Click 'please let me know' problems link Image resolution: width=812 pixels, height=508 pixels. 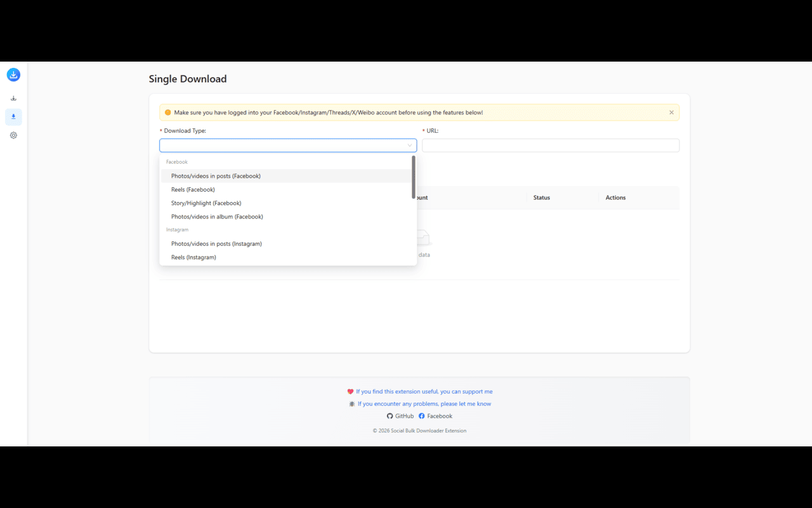coord(468,403)
